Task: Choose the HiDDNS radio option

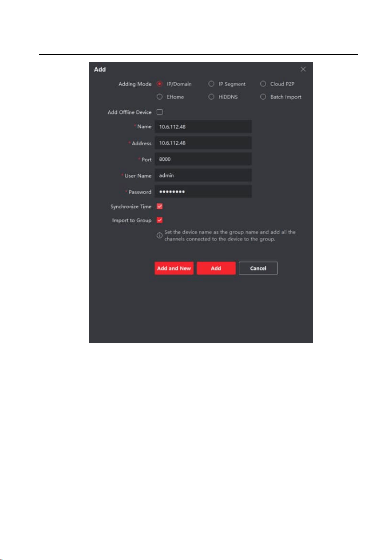Action: (x=211, y=97)
